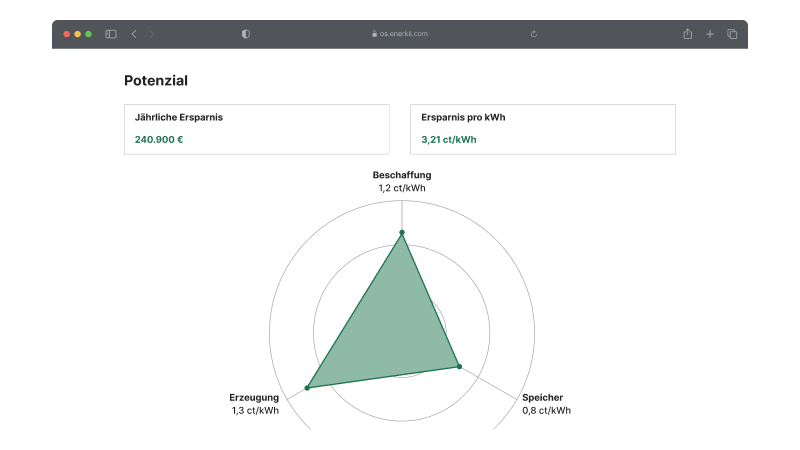Viewport: 800px width, 450px height.
Task: Click the Speicher data point on the radar chart
Action: pyautogui.click(x=459, y=366)
